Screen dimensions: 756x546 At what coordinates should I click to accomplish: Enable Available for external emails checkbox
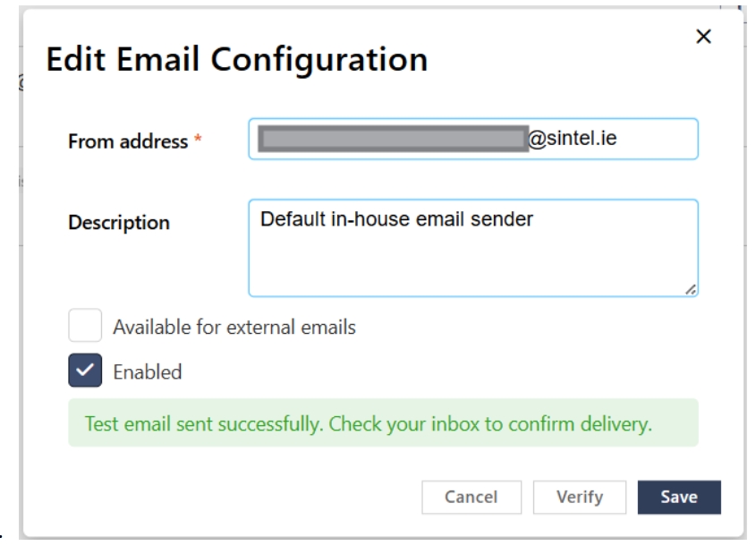(x=85, y=325)
